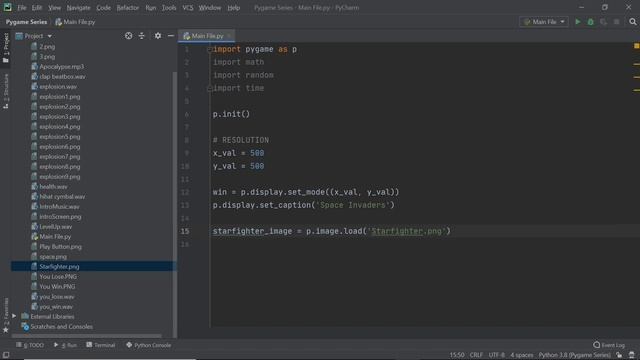Start debugging with the bug icon

pyautogui.click(x=590, y=22)
